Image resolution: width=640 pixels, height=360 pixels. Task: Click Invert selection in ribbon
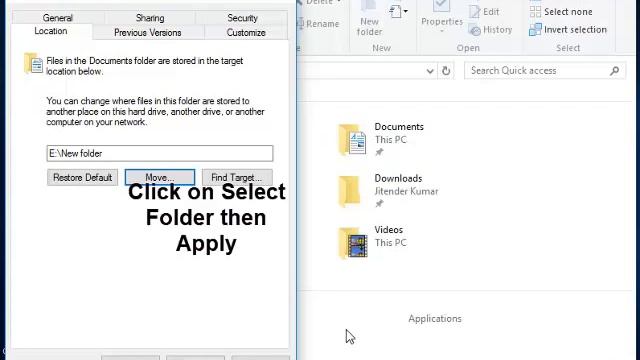(x=575, y=29)
